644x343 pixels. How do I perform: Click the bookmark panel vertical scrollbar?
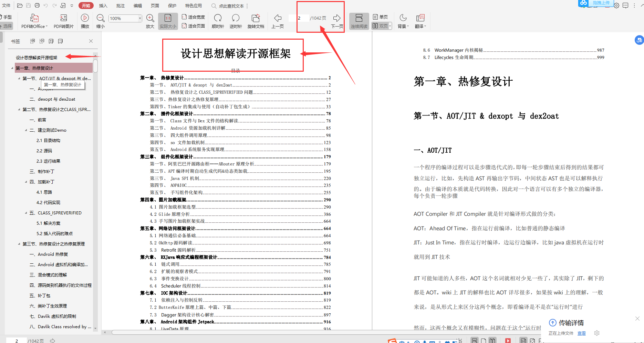pyautogui.click(x=95, y=66)
